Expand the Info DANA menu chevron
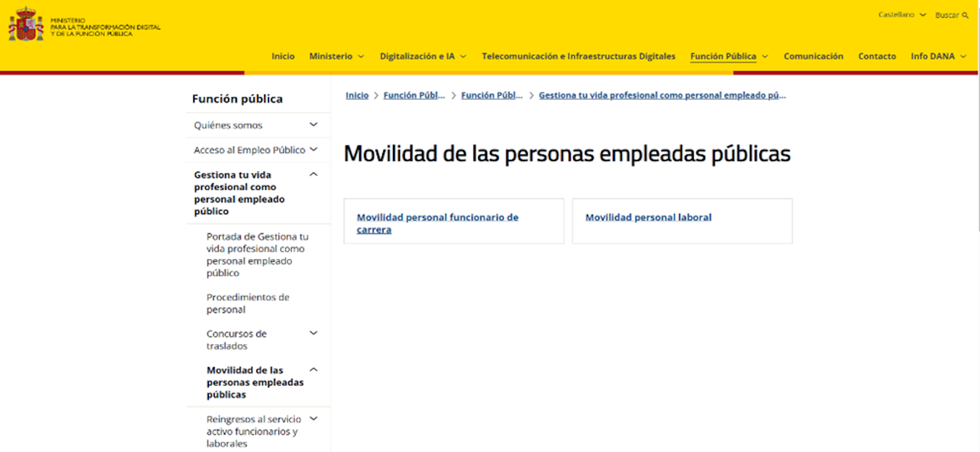The width and height of the screenshot is (980, 452). click(x=963, y=57)
